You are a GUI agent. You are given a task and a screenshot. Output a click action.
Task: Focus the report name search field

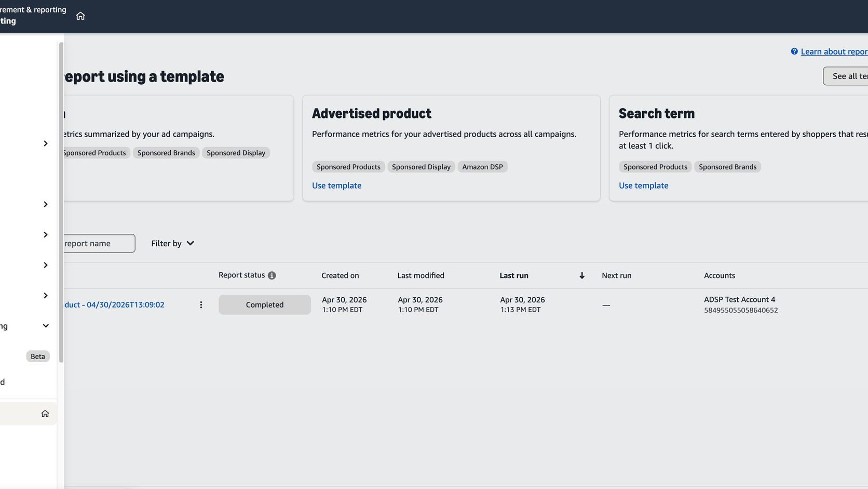[99, 243]
